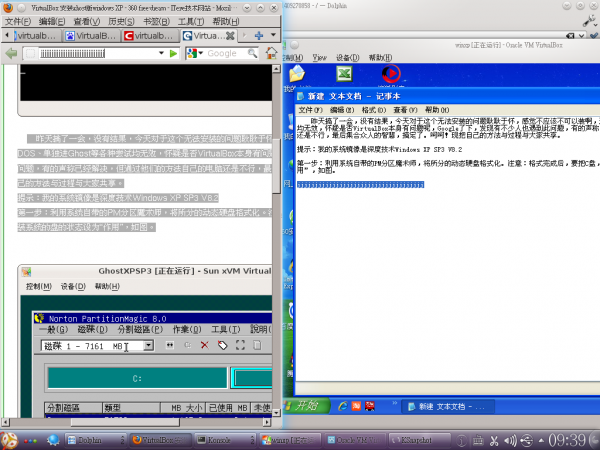
Task: Click the Dolphin confirm checkmark icon
Action: tap(594, 36)
